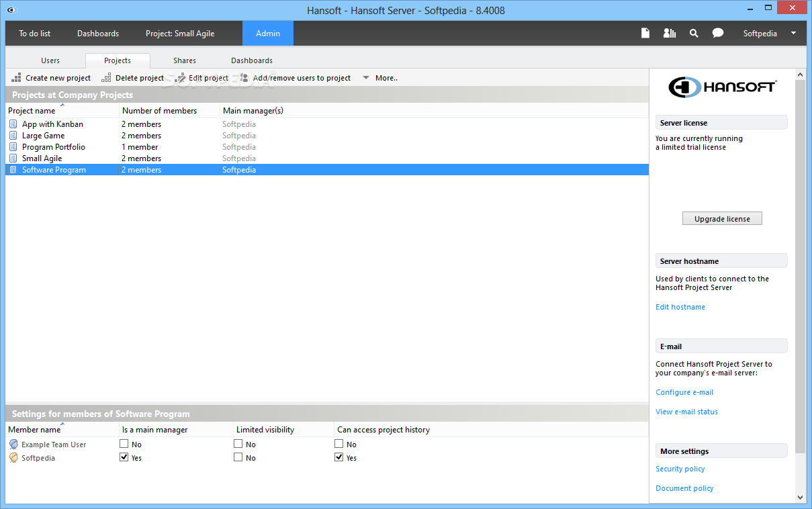Open the chat speech bubble icon
The image size is (812, 509).
point(718,33)
